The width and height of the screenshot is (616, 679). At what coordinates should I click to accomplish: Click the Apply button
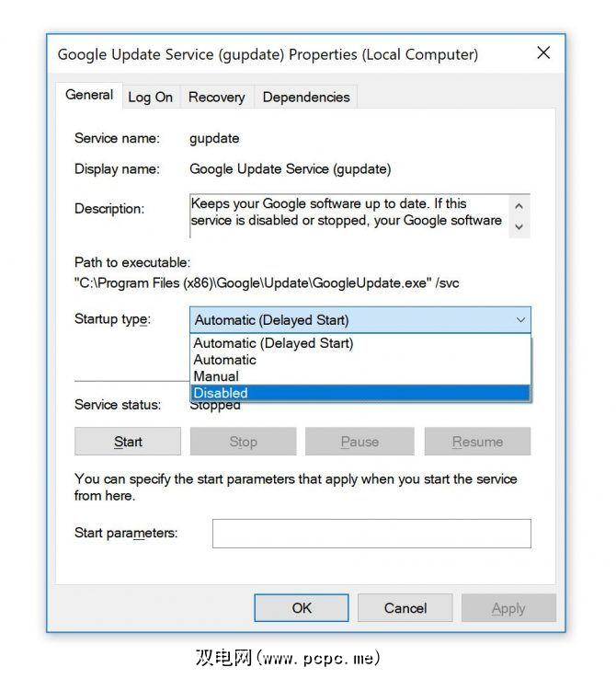[x=508, y=608]
